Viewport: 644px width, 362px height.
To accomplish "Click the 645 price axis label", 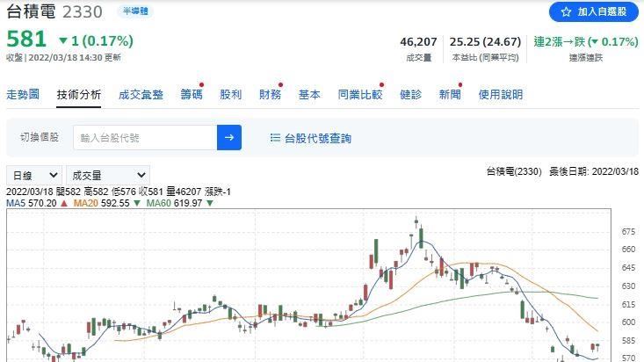I will (x=628, y=268).
